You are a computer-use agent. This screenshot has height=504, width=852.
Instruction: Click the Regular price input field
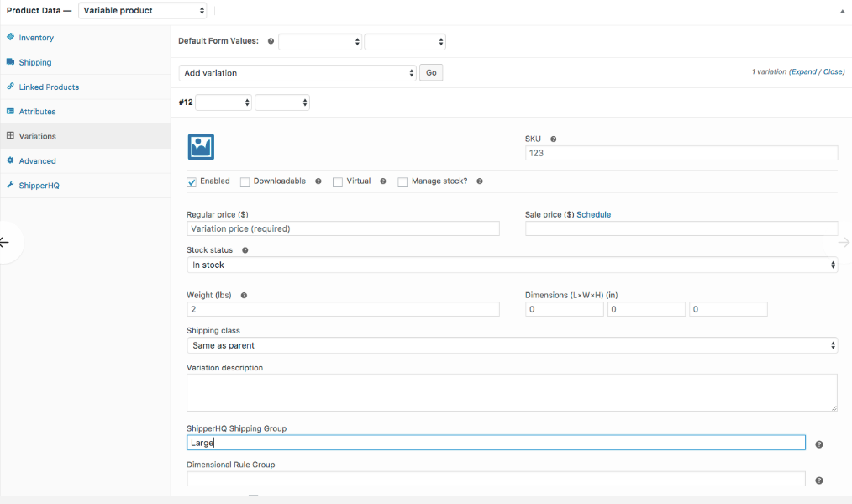pyautogui.click(x=343, y=228)
